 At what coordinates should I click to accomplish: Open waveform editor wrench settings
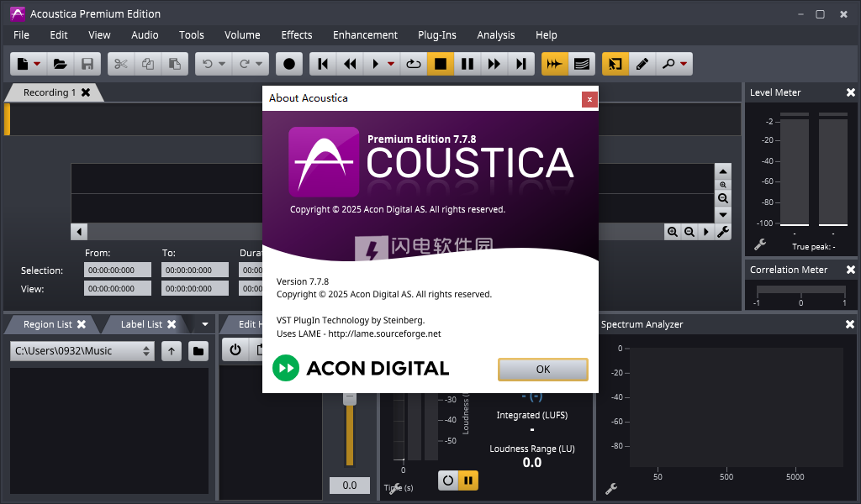click(x=723, y=232)
